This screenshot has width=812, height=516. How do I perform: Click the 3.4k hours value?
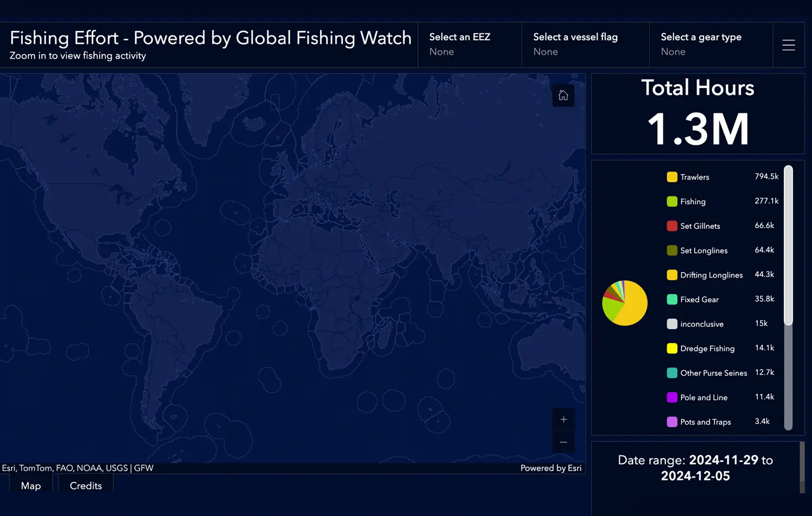coord(762,421)
